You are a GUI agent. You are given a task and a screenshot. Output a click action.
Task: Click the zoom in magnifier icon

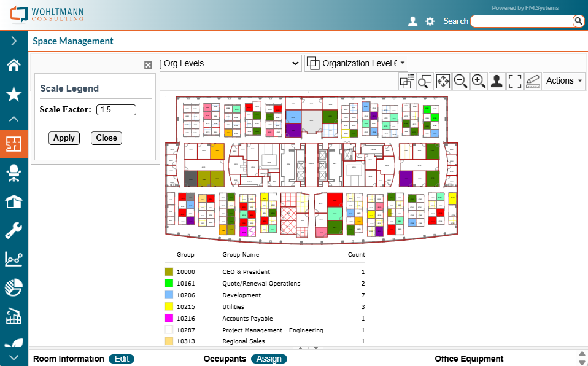pyautogui.click(x=479, y=81)
